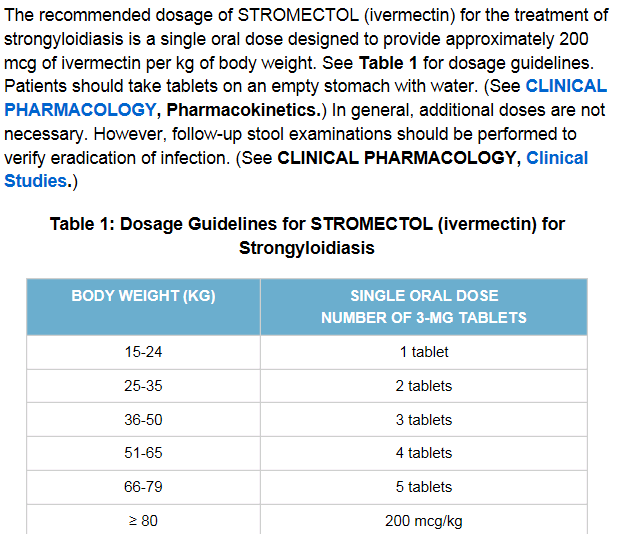Click the 2 tablets dose cell
Viewport: 617px width, 534px height.
[423, 386]
